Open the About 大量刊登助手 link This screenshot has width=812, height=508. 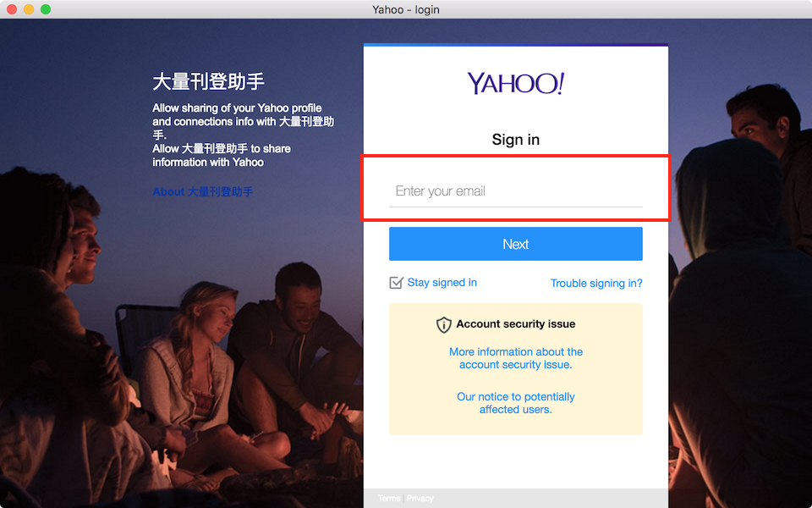(x=202, y=192)
